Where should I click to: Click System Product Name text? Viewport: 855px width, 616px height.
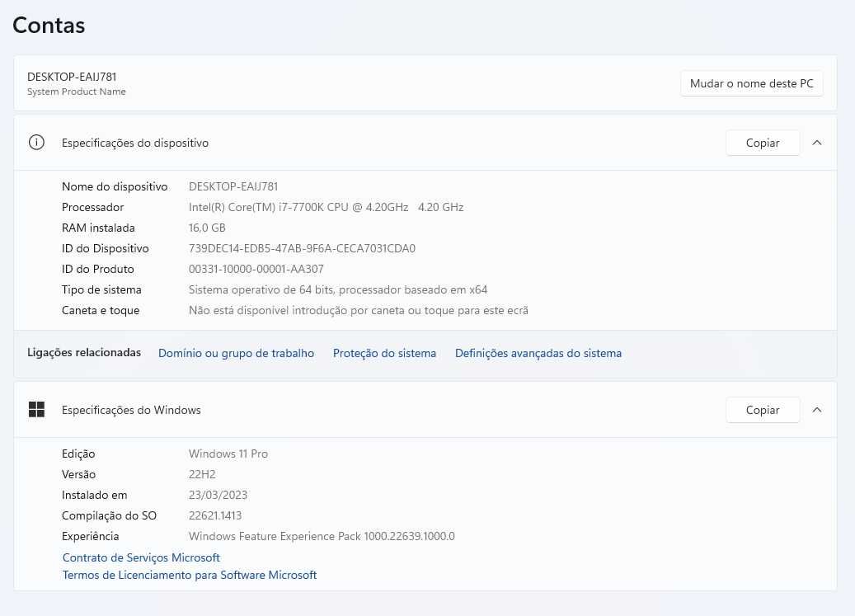click(77, 92)
